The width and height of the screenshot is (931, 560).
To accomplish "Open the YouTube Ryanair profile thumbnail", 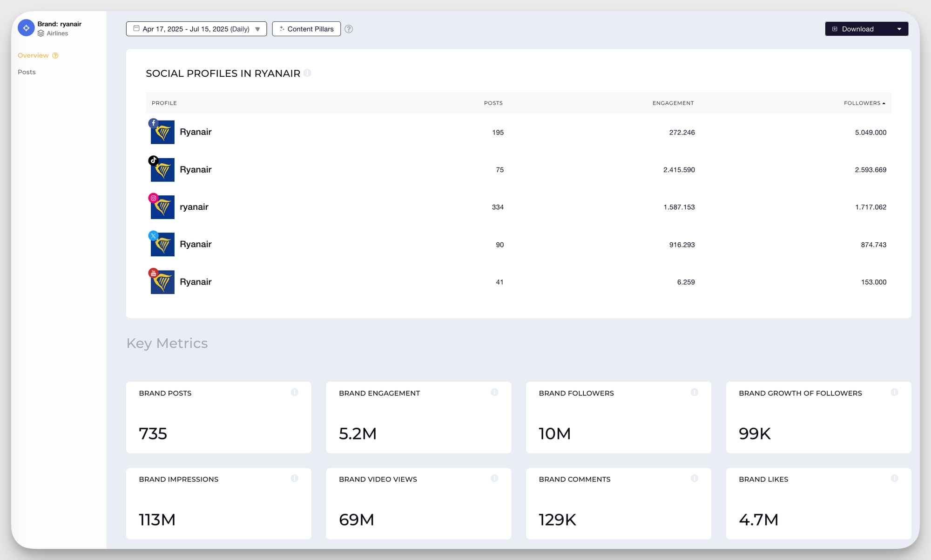I will 162,282.
